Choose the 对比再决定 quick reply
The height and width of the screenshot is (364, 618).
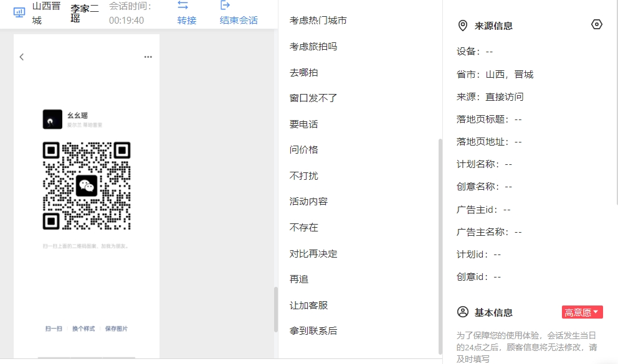pos(313,254)
